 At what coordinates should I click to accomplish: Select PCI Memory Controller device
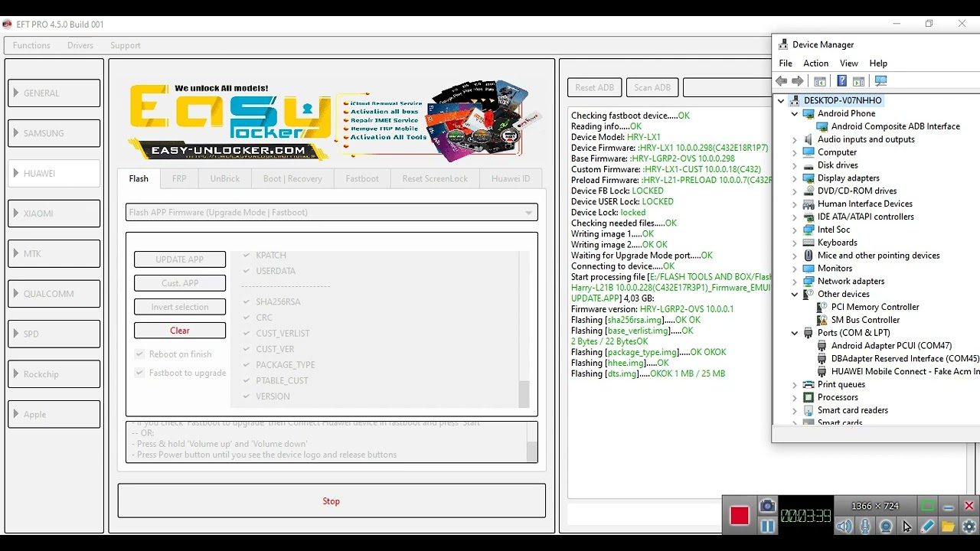coord(875,307)
